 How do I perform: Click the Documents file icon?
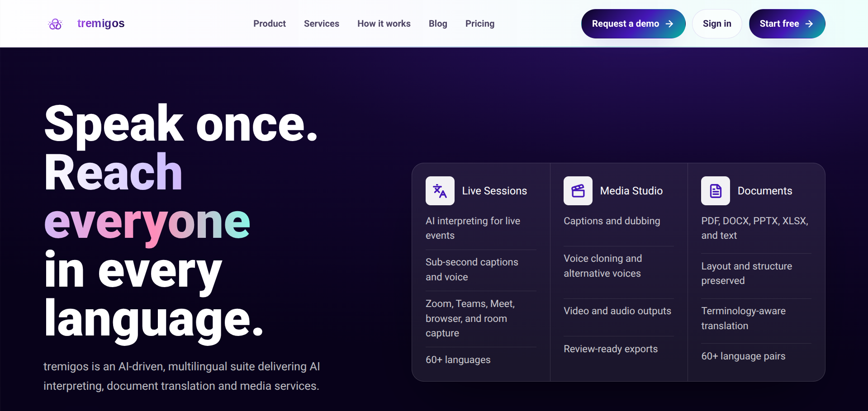(x=716, y=191)
